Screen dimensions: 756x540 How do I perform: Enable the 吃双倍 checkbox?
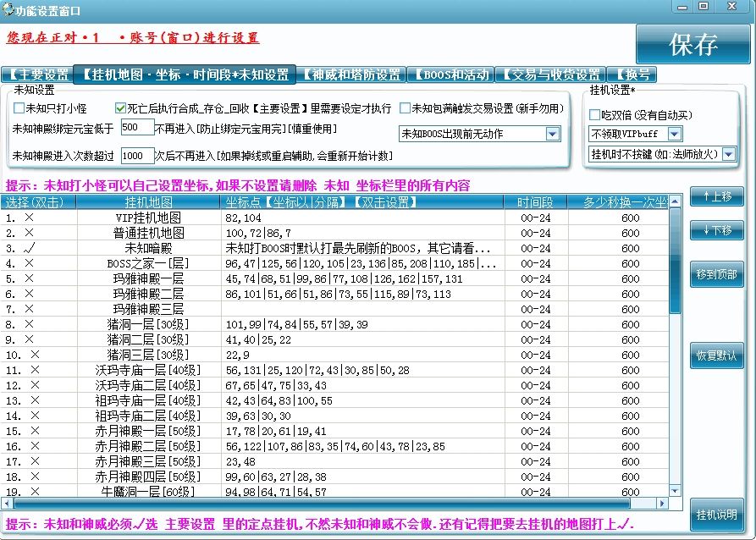click(x=594, y=115)
